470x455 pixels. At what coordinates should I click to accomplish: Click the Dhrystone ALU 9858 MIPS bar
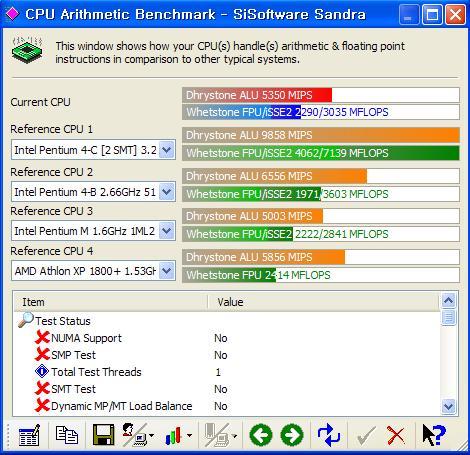click(x=321, y=135)
